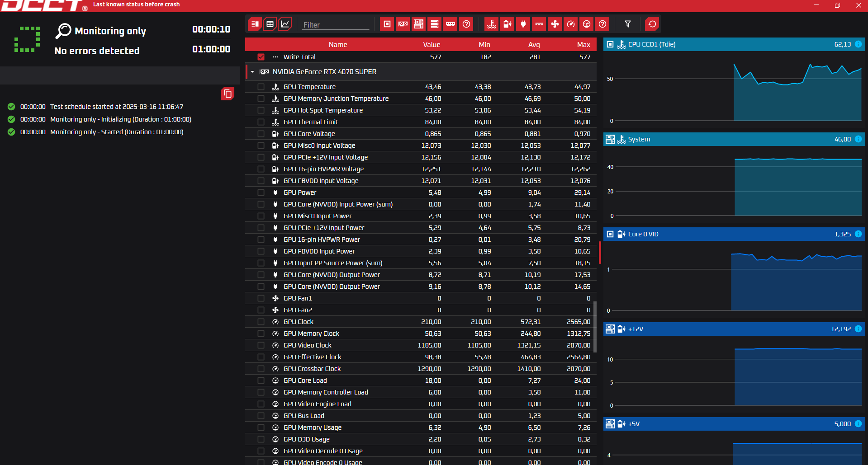Check the GPU Temperature checkbox
This screenshot has width=868, height=465.
[x=261, y=87]
